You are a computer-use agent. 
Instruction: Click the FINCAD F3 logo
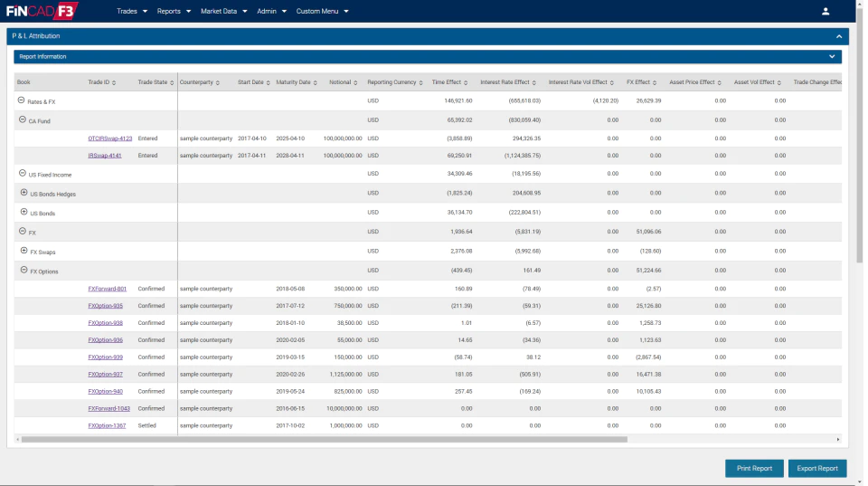click(42, 11)
